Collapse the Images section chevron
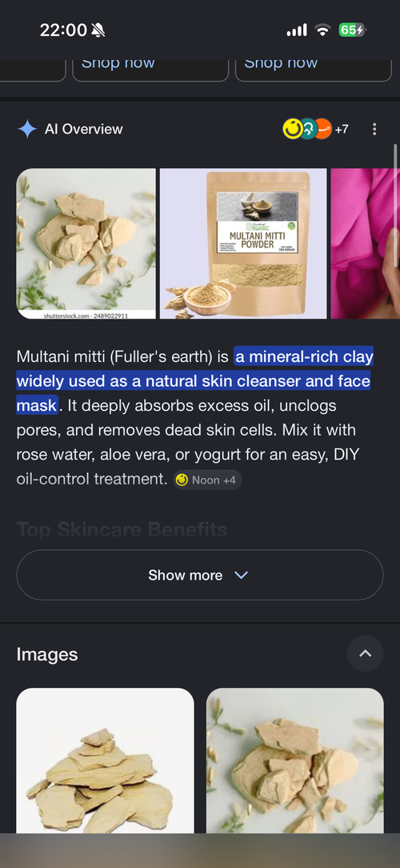Image resolution: width=400 pixels, height=868 pixels. coord(365,653)
